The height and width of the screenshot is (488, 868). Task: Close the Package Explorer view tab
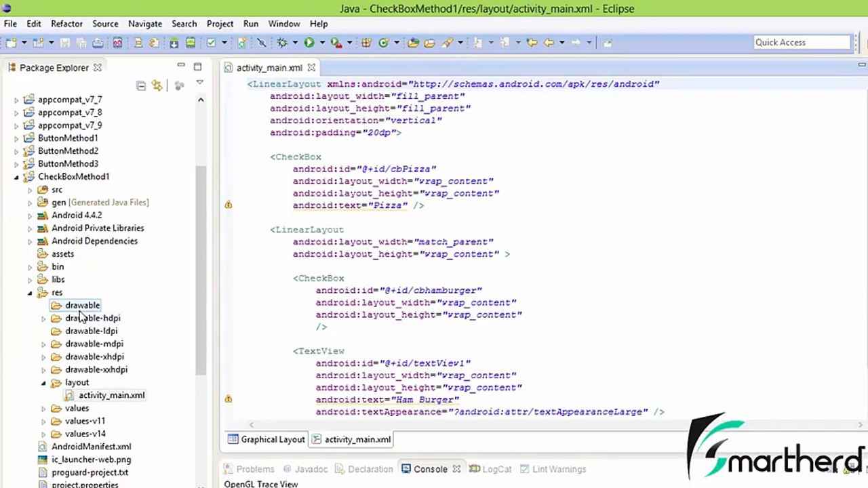point(97,67)
